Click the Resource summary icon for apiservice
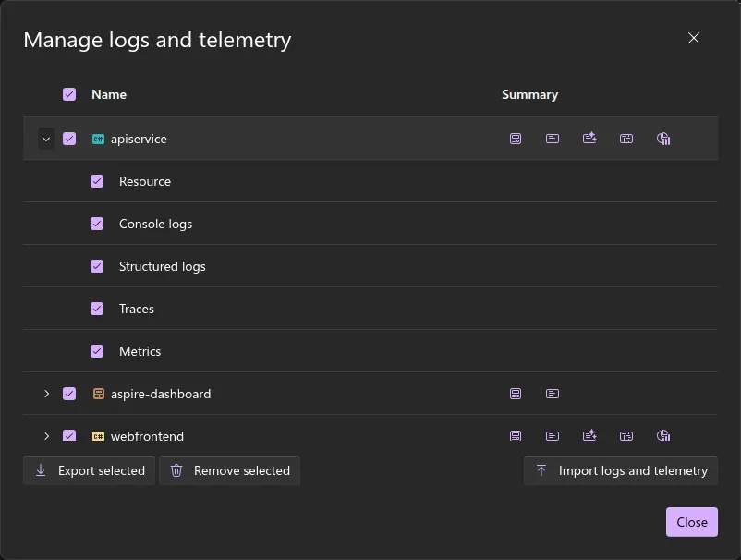Screen dimensions: 741x560 point(516,139)
